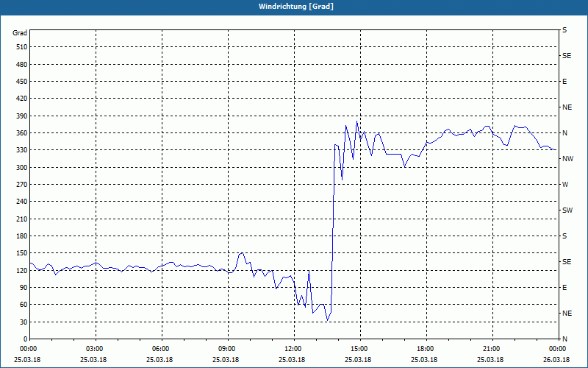Click the 270 y-axis value
The width and height of the screenshot is (588, 368).
22,185
